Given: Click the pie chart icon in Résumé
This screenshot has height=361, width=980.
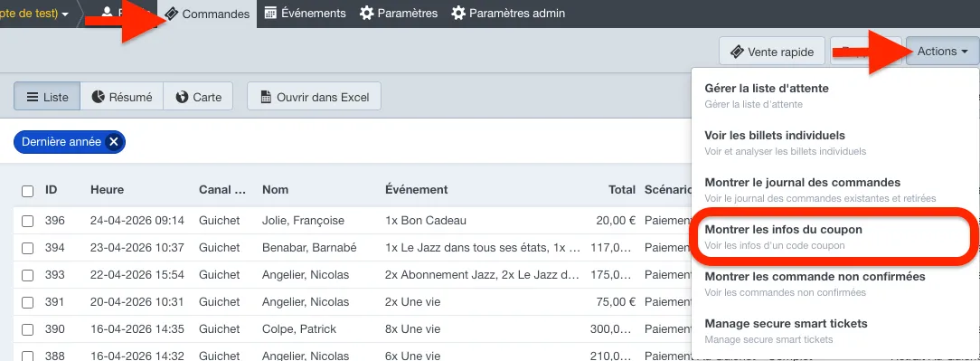Looking at the screenshot, I should [x=98, y=97].
